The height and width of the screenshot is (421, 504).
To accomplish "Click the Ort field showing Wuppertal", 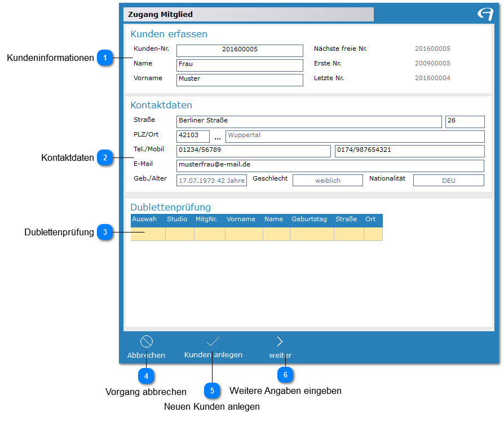I will click(355, 137).
